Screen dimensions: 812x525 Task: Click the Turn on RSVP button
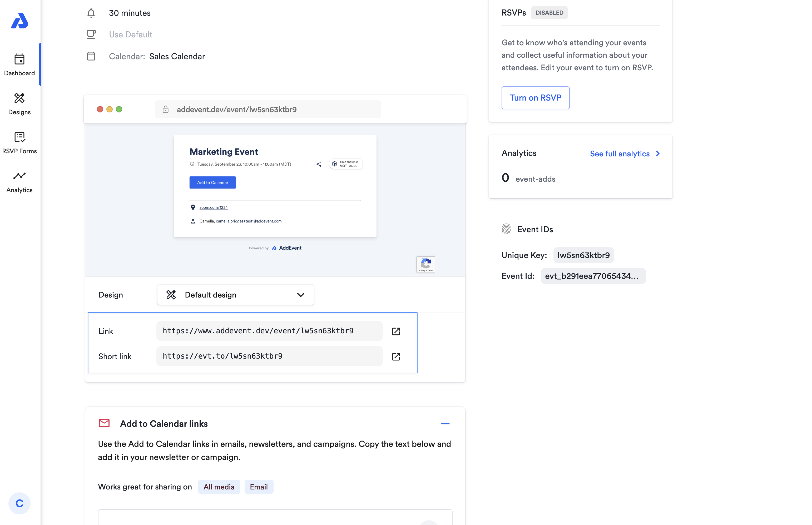coord(535,97)
